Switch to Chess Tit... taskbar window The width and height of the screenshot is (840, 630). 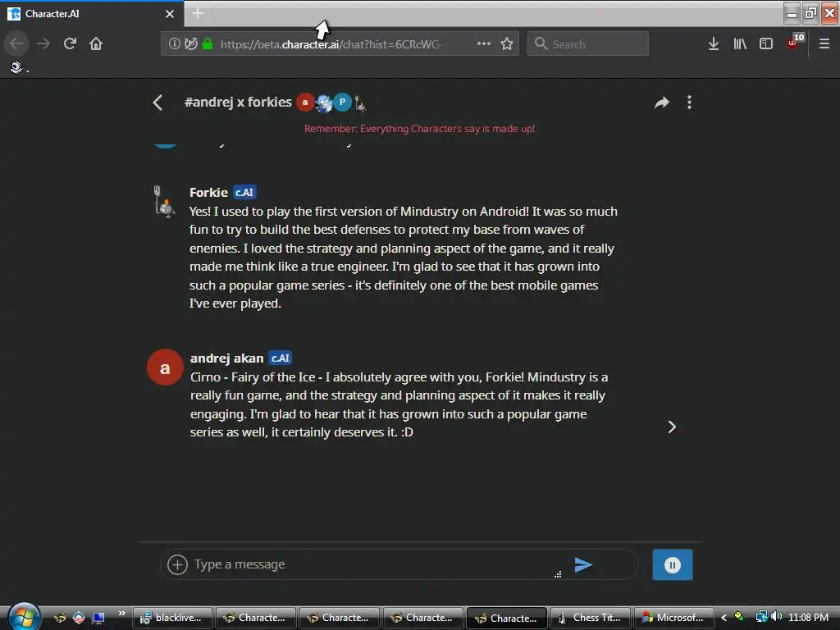591,618
